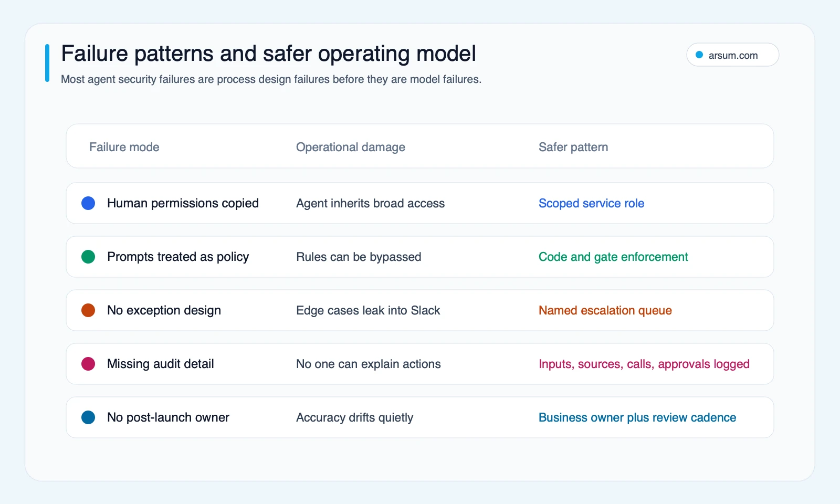Click the Failure patterns and safer operating model title
The width and height of the screenshot is (840, 504).
point(268,54)
